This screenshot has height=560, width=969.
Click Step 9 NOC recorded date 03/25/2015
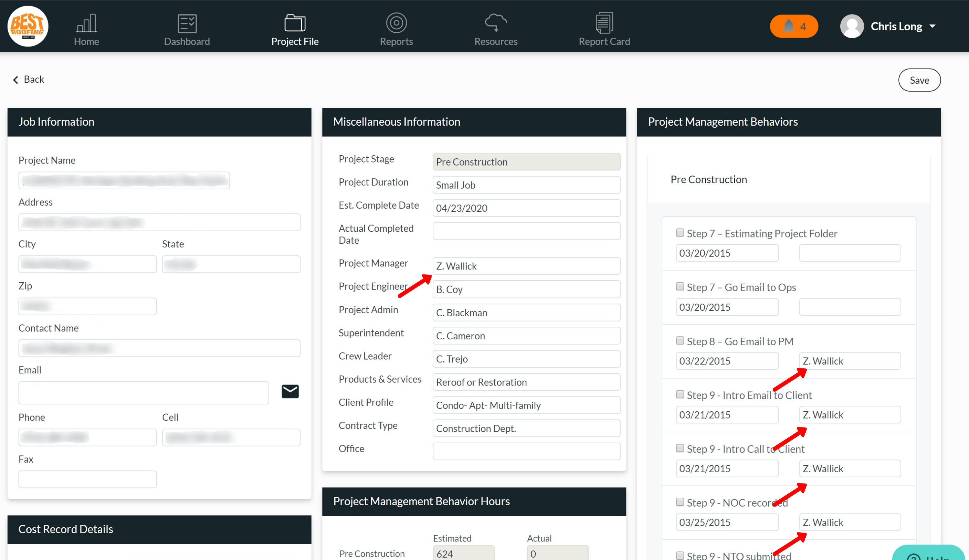coord(727,522)
